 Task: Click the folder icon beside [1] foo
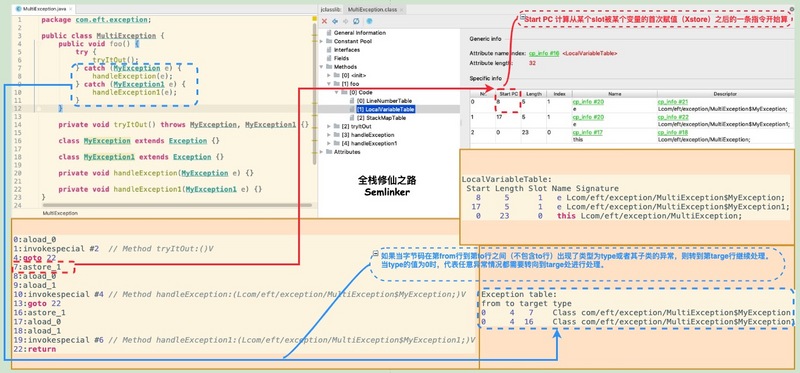tap(336, 84)
